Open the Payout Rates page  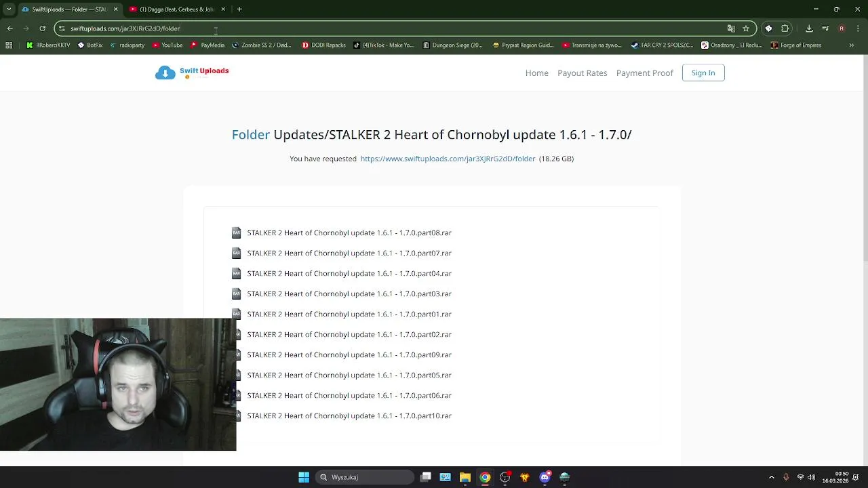pos(582,73)
